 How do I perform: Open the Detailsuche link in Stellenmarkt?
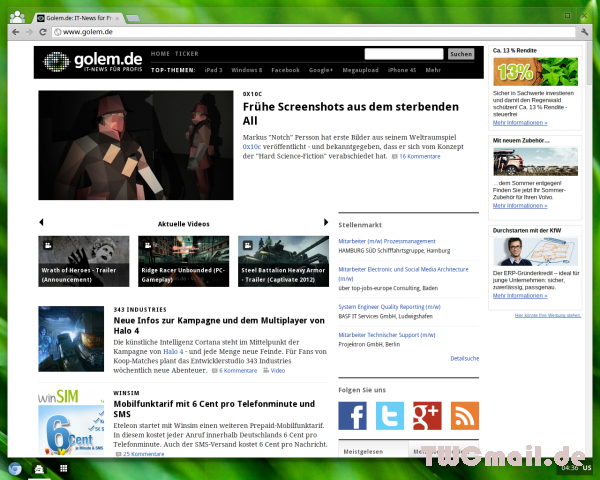[x=464, y=357]
